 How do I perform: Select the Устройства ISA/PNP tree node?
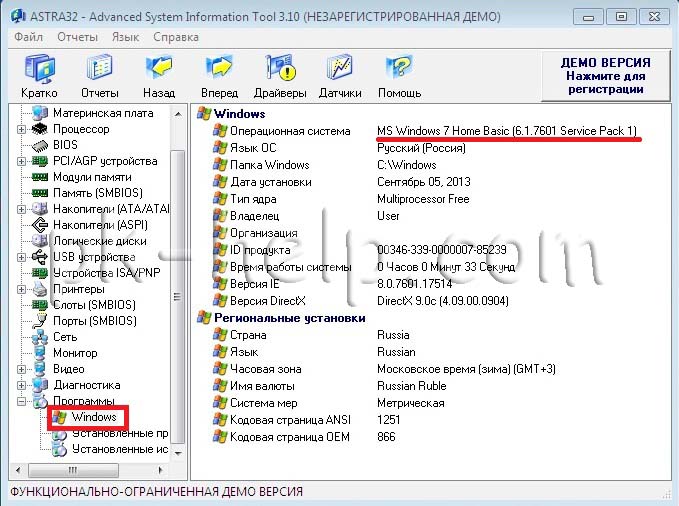click(107, 273)
